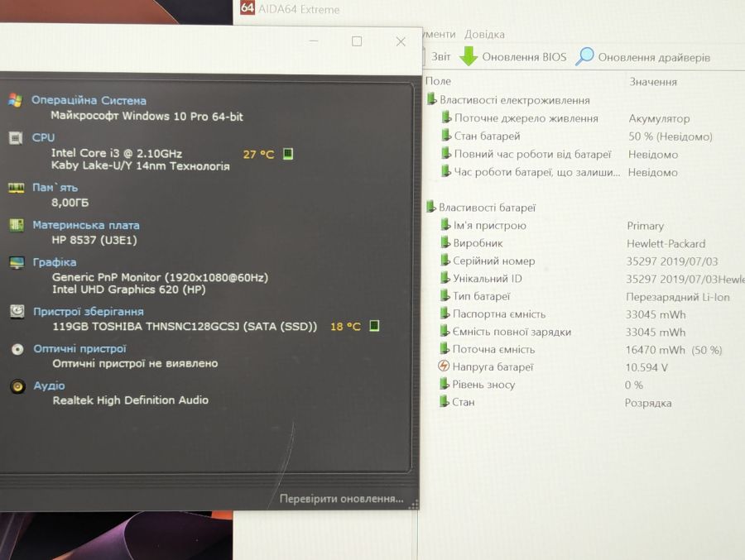Open the Материнська плата section link

(x=86, y=225)
